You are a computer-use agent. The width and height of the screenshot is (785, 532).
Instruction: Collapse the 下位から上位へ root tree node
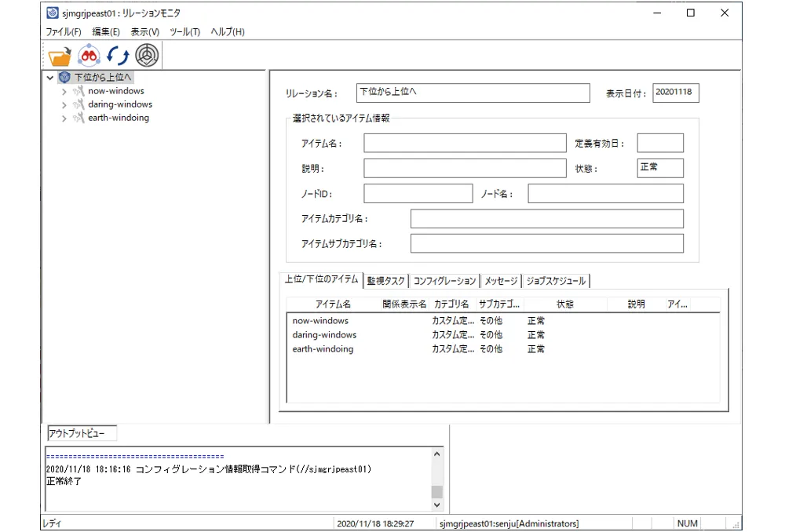(x=50, y=78)
